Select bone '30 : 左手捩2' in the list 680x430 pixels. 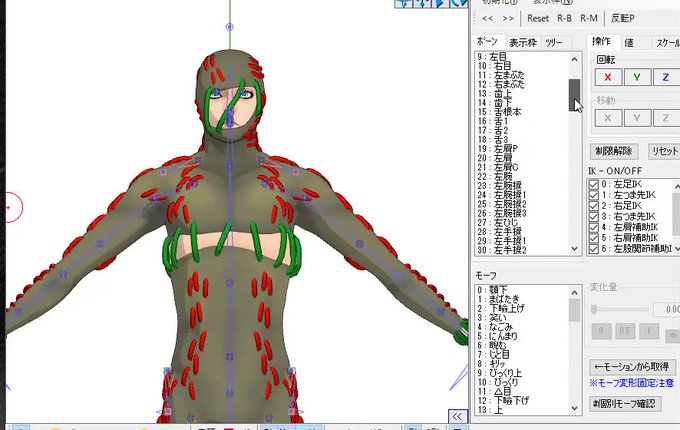tap(502, 250)
